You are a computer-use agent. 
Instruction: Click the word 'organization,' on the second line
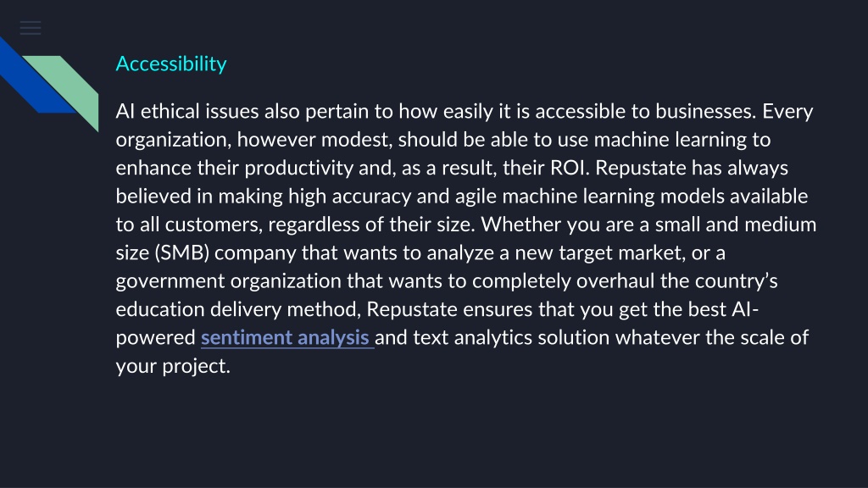[174, 140]
